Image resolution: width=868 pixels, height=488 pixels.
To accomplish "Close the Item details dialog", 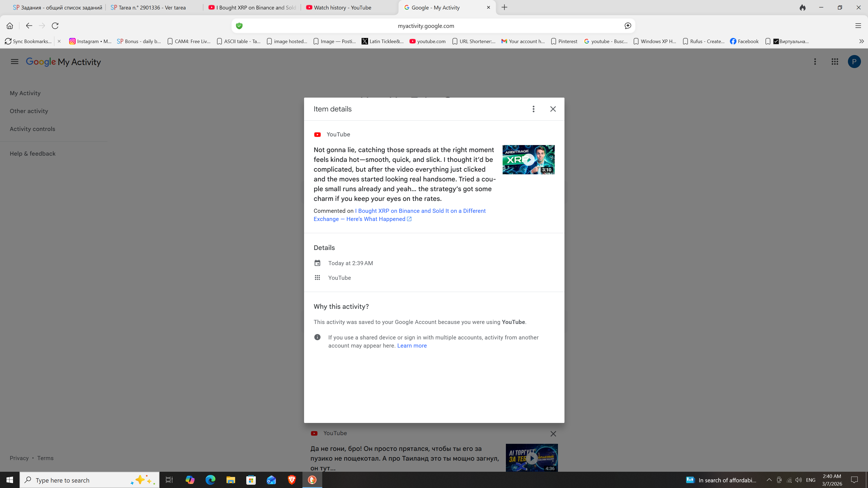I will tap(553, 109).
